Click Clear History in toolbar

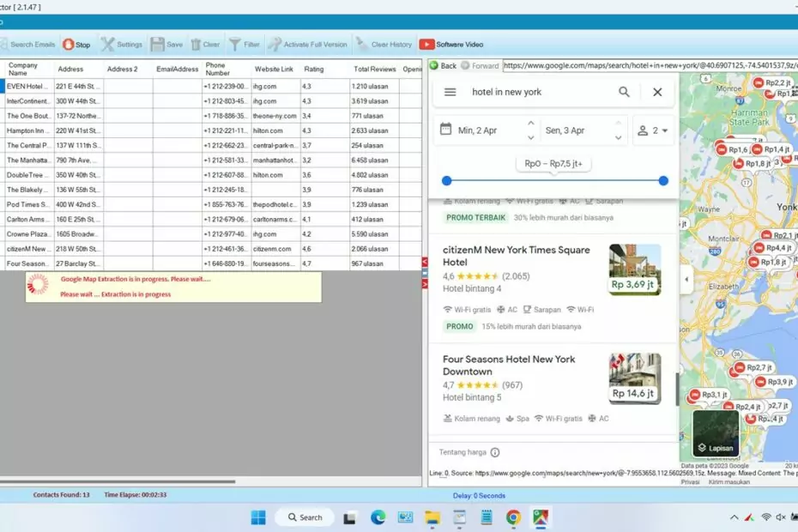pyautogui.click(x=384, y=45)
